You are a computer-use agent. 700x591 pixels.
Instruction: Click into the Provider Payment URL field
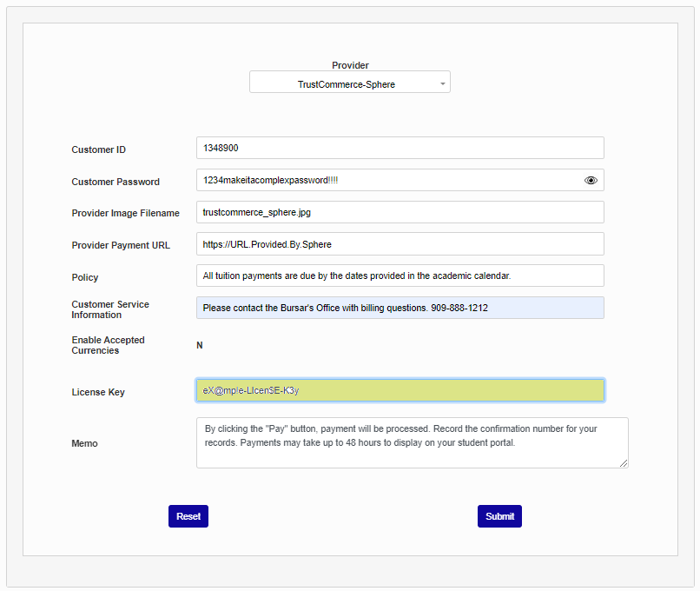point(400,245)
